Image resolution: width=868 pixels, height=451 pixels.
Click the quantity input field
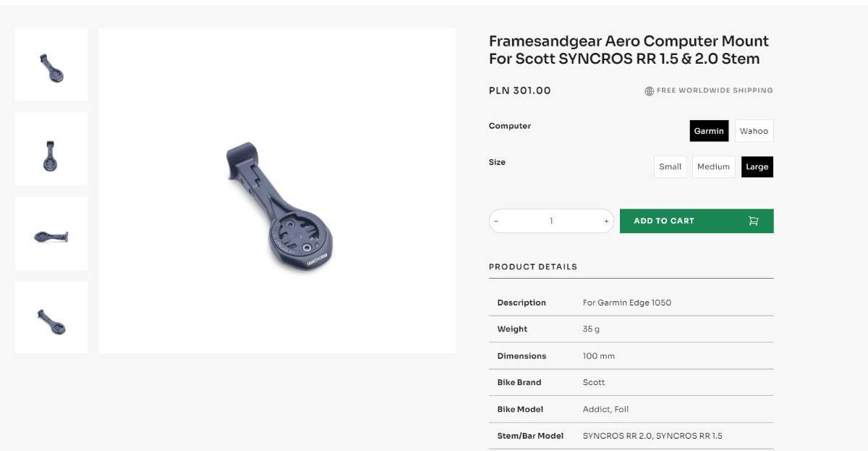point(551,222)
